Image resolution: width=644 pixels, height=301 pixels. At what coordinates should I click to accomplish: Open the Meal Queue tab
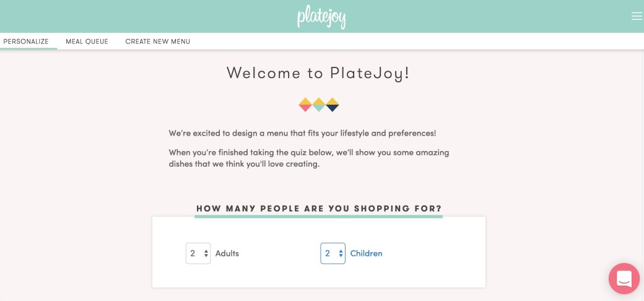coord(87,41)
